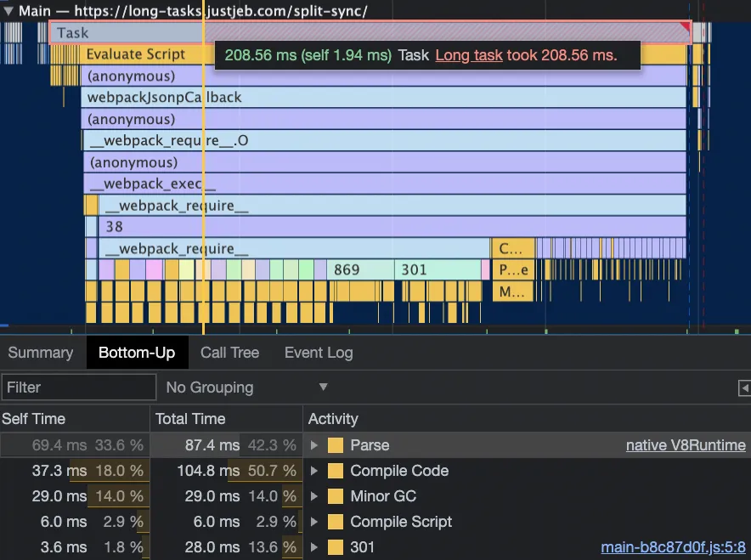Select the 'P...e' parse flame block
This screenshot has height=560, width=751.
512,269
